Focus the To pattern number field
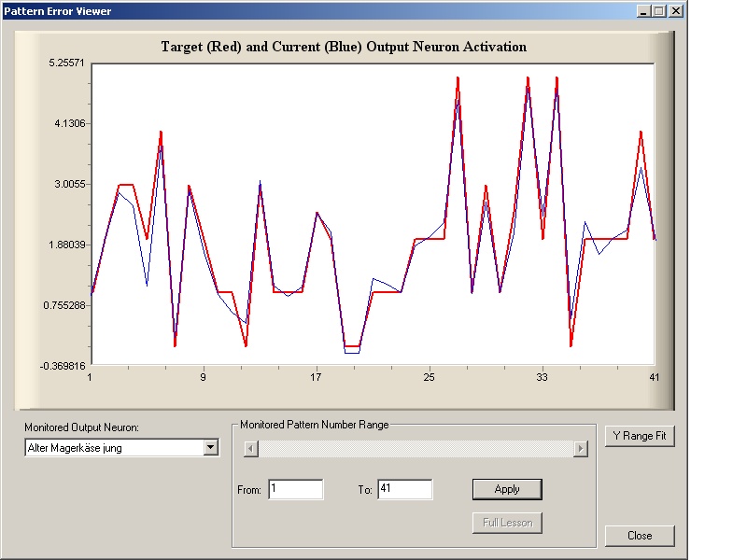This screenshot has height=560, width=747. click(x=404, y=489)
